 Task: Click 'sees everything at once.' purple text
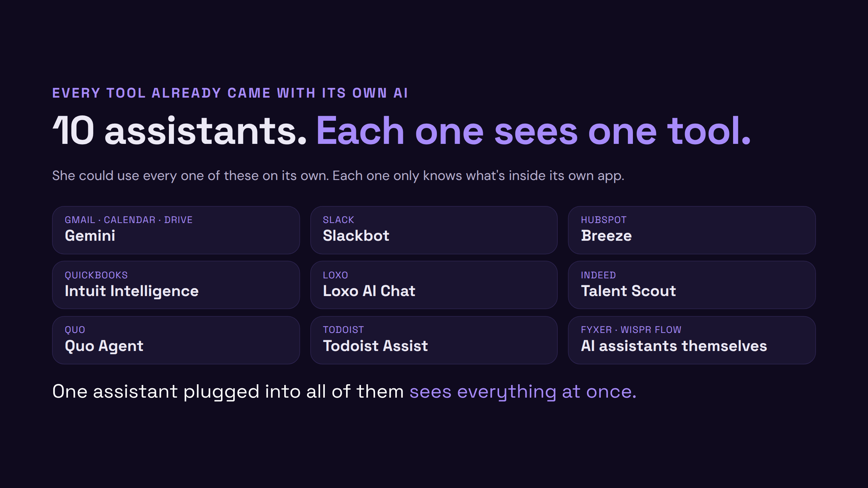coord(523,392)
